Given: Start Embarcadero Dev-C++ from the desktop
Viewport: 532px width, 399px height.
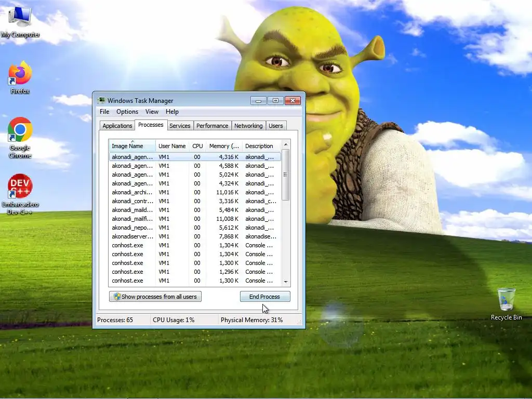Looking at the screenshot, I should (20, 194).
